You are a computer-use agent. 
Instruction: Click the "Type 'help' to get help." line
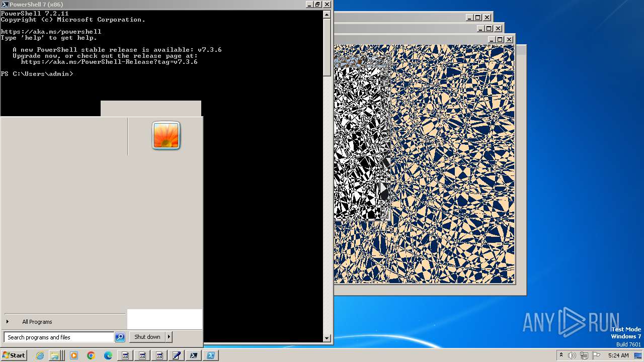coord(49,38)
